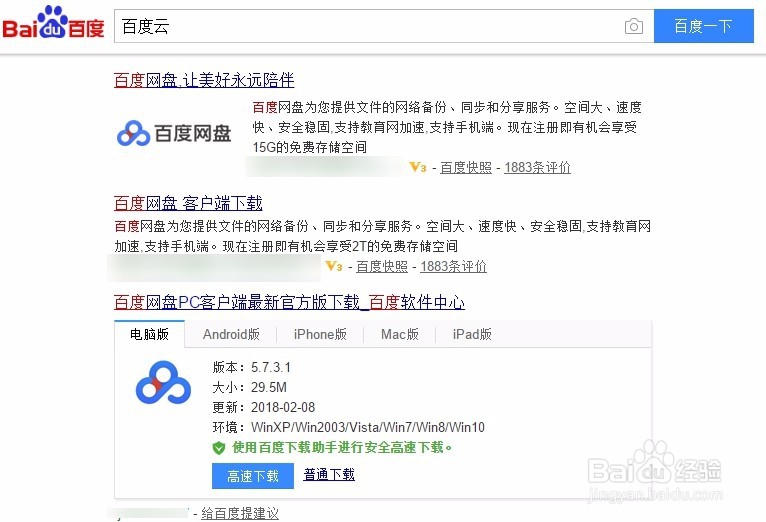This screenshot has width=766, height=522.
Task: View 1883条评价 of second result
Action: point(453,267)
